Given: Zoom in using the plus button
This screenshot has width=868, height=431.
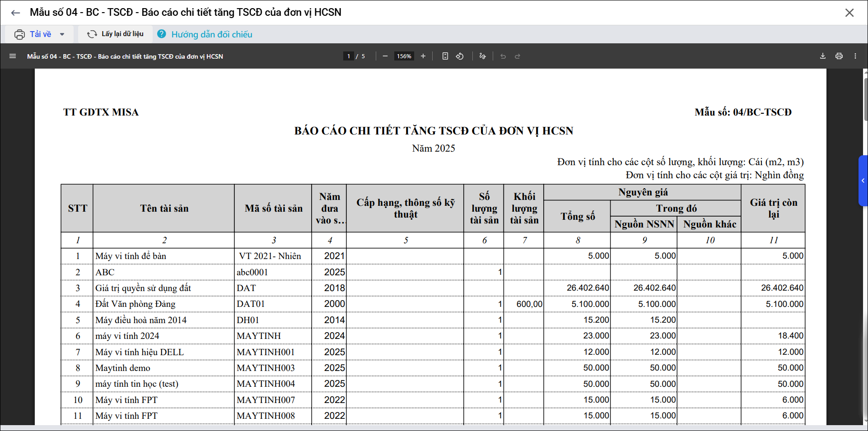Looking at the screenshot, I should pos(423,56).
